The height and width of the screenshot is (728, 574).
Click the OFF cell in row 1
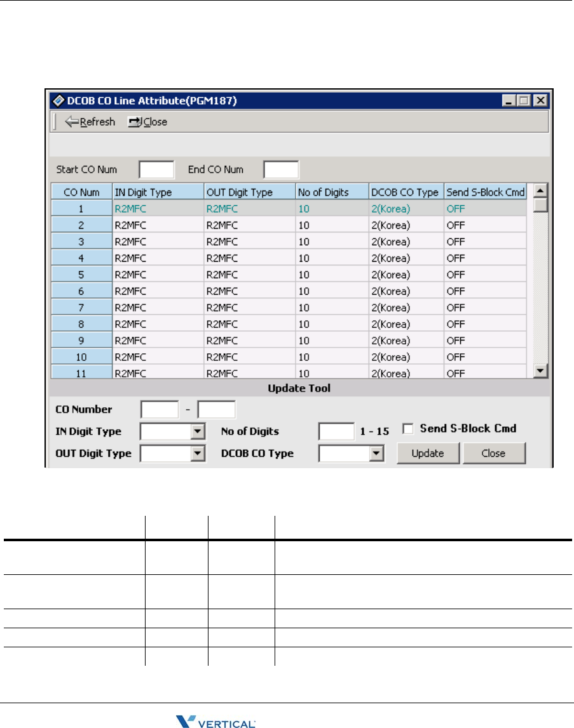(485, 208)
